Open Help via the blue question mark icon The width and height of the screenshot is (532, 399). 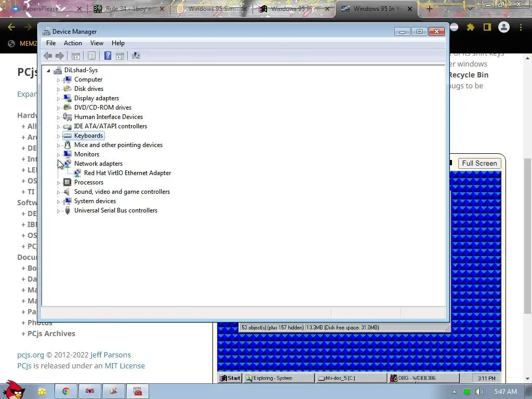click(108, 56)
